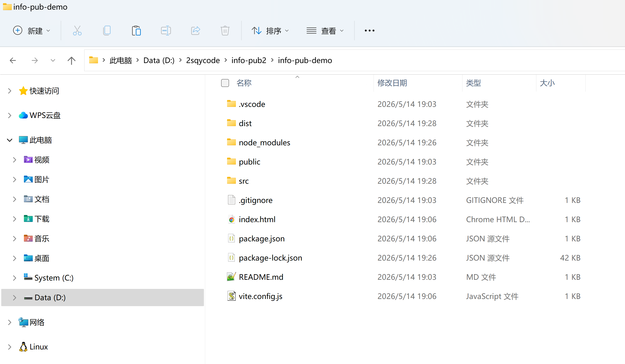Go forward with the right arrow
The image size is (625, 364).
35,60
